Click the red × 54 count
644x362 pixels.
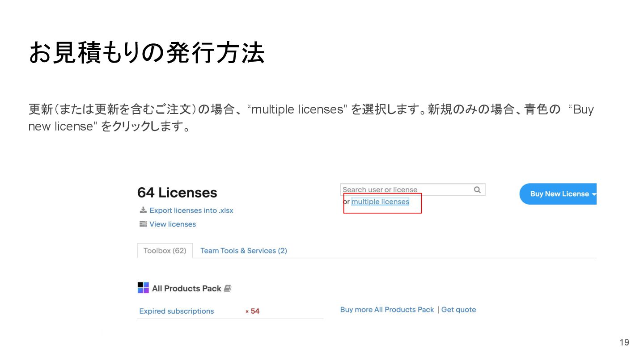coord(253,311)
